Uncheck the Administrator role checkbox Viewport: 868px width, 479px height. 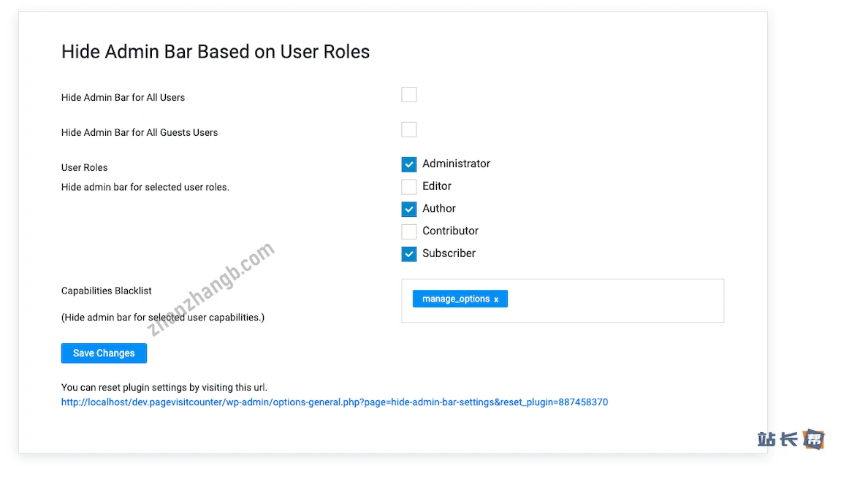pyautogui.click(x=409, y=164)
